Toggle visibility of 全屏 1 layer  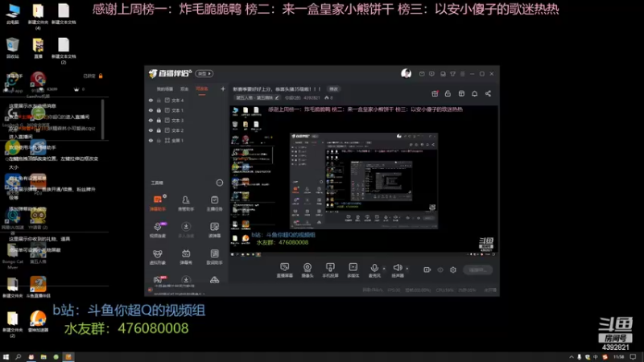(151, 140)
